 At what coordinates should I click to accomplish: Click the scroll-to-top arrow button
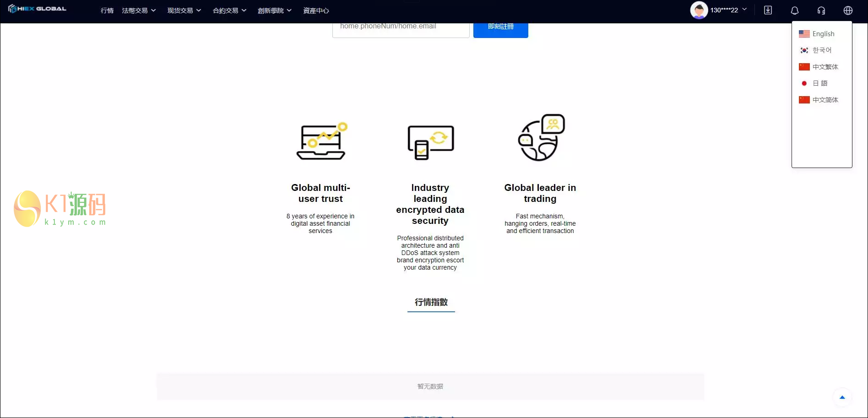tap(842, 397)
